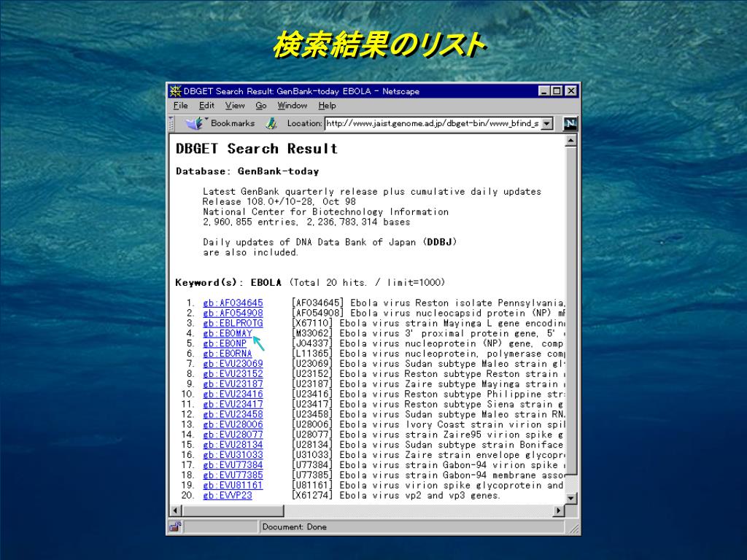Viewport: 747px width, 560px height.
Task: Click vertical scrollbar up arrow
Action: point(570,141)
